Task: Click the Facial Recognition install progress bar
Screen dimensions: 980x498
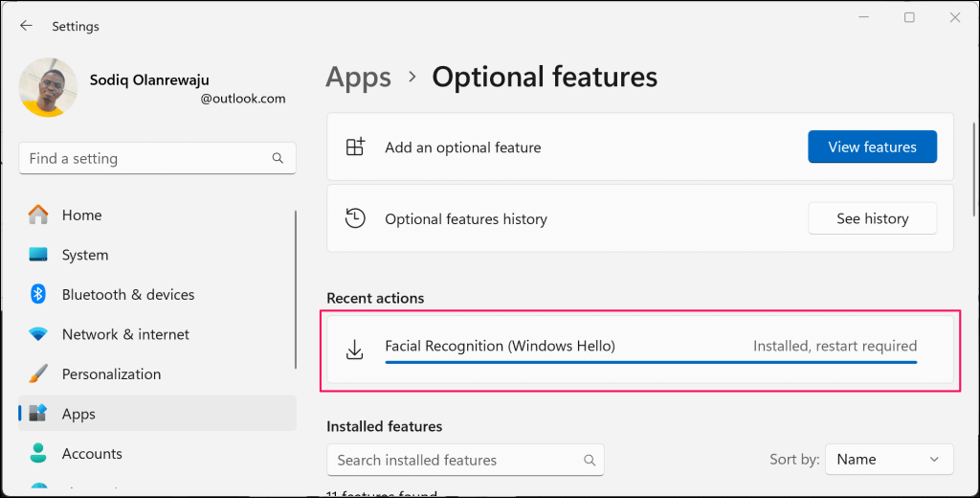Action: click(651, 362)
